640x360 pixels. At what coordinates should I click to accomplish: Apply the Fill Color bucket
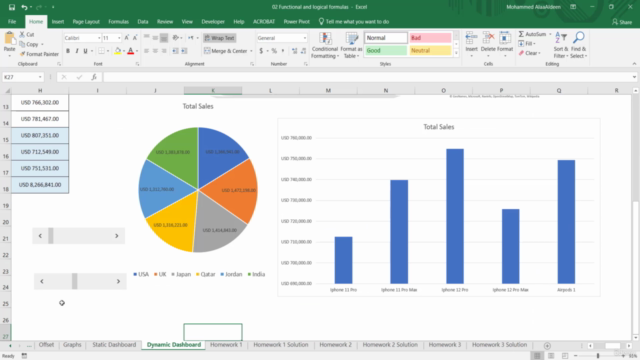click(118, 51)
